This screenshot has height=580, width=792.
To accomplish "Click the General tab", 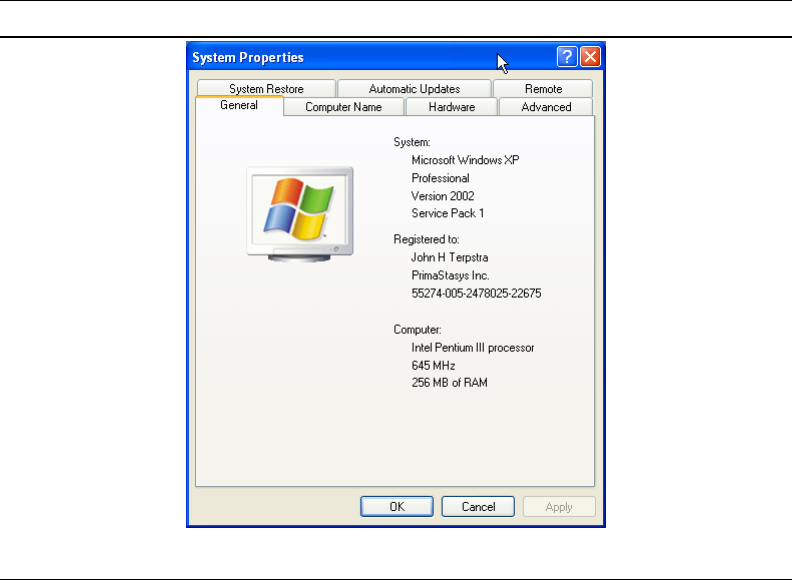I will point(239,105).
